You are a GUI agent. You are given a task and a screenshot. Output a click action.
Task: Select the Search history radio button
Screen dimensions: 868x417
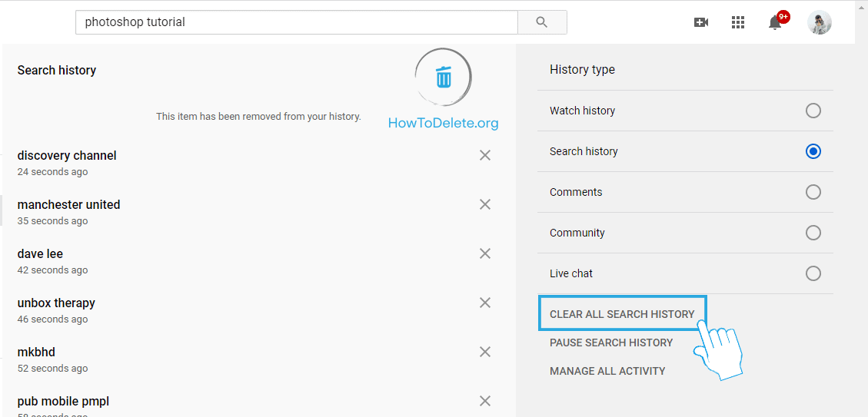pos(813,151)
